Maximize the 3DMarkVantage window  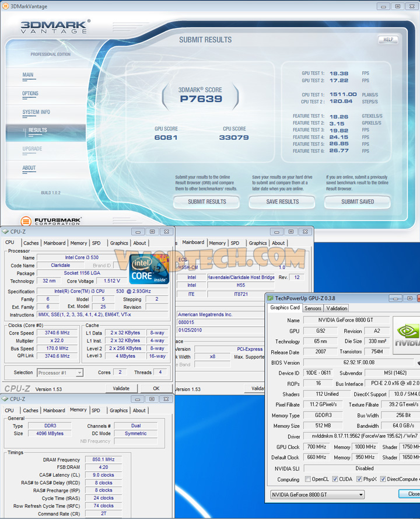tap(398, 6)
